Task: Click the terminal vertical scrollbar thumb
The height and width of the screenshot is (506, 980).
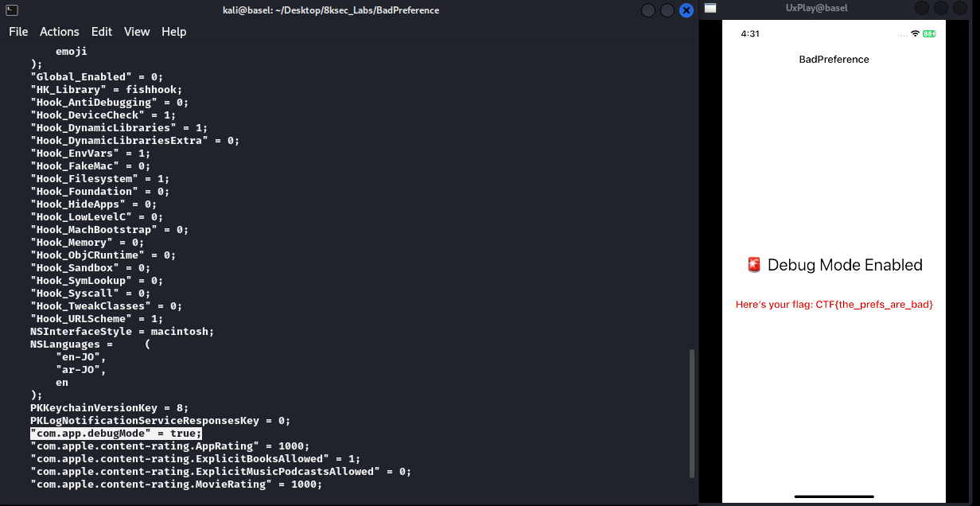Action: click(x=690, y=412)
